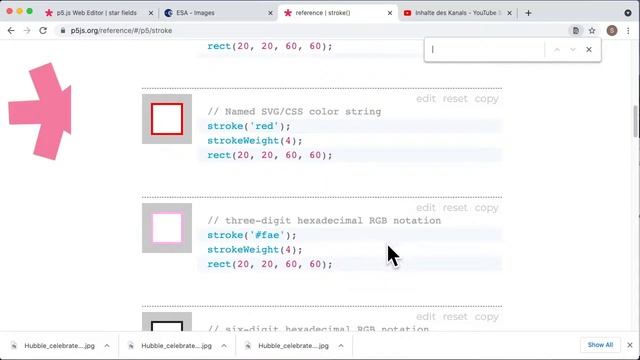The image size is (640, 360).
Task: Click the find-in-page text field
Action: 486,49
